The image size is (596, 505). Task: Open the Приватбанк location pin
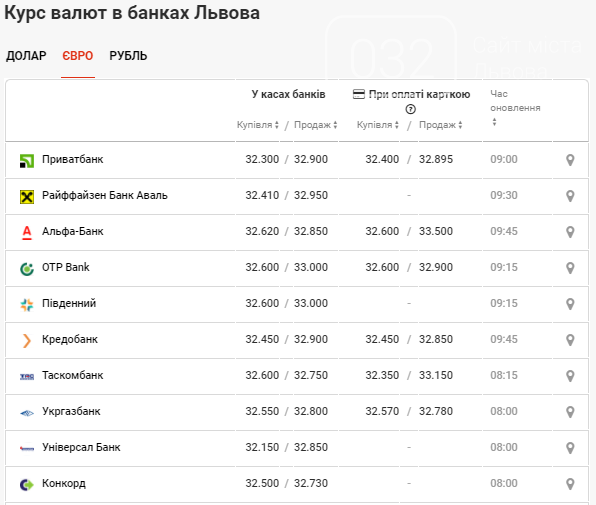tap(570, 160)
